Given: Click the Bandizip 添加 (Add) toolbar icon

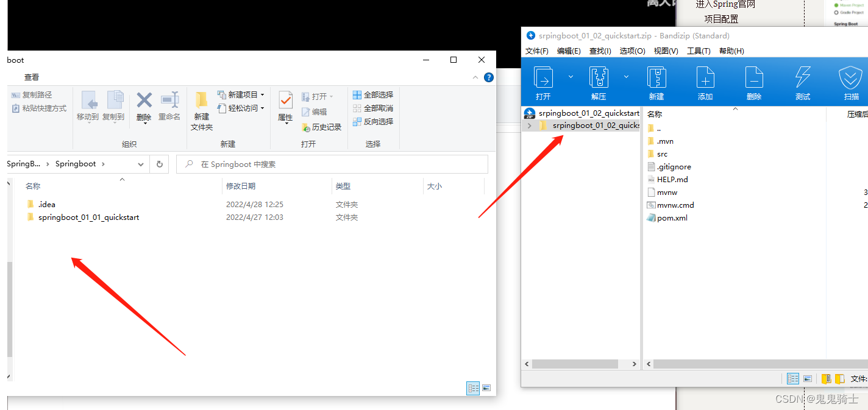Looking at the screenshot, I should coord(705,77).
